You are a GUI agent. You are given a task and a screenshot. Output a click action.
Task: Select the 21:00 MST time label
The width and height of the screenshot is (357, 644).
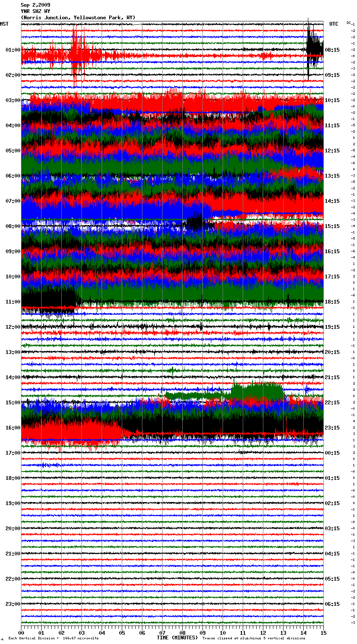[x=13, y=554]
